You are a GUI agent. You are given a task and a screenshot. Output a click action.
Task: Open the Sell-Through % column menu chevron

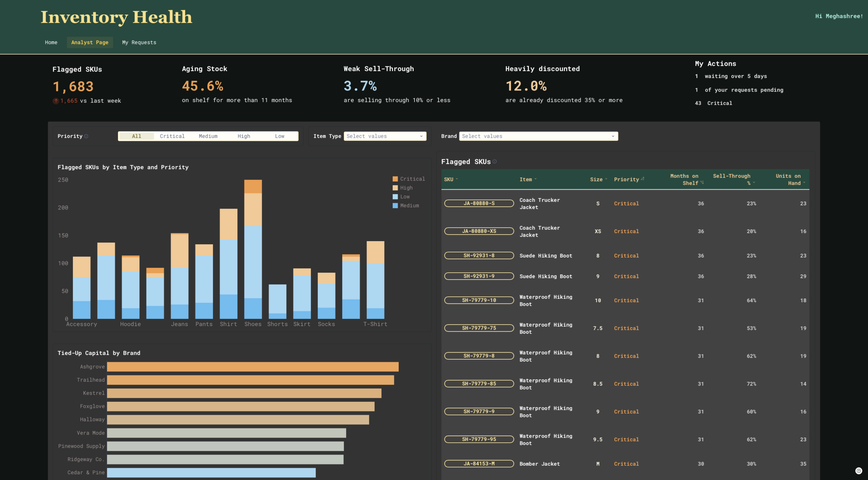point(754,183)
